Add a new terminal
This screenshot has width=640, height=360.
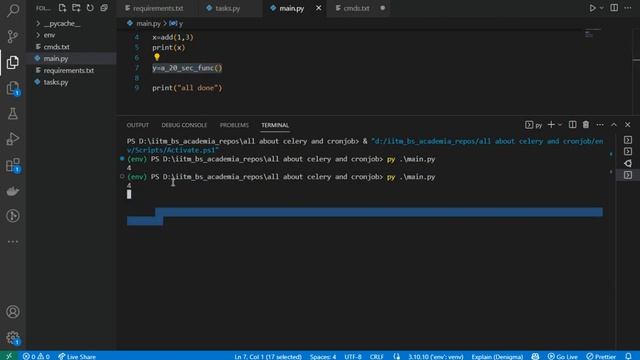click(551, 124)
